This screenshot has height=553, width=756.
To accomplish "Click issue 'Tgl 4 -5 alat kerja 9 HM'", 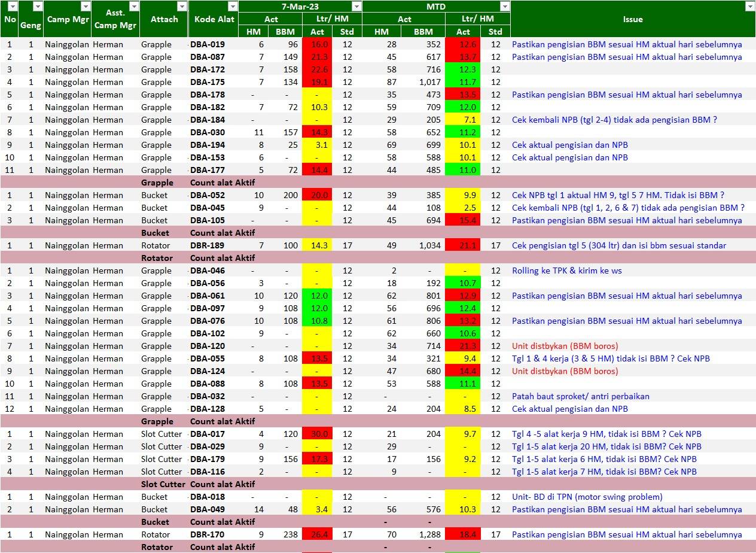I will 606,434.
